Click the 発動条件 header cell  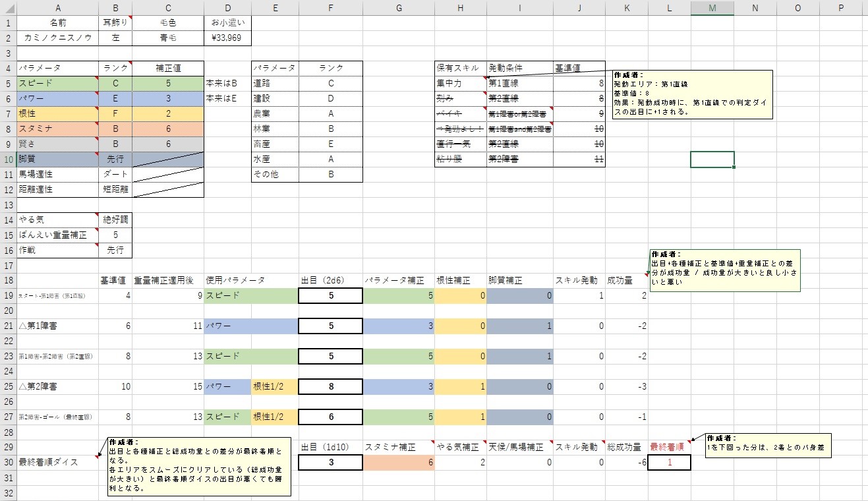click(x=520, y=69)
